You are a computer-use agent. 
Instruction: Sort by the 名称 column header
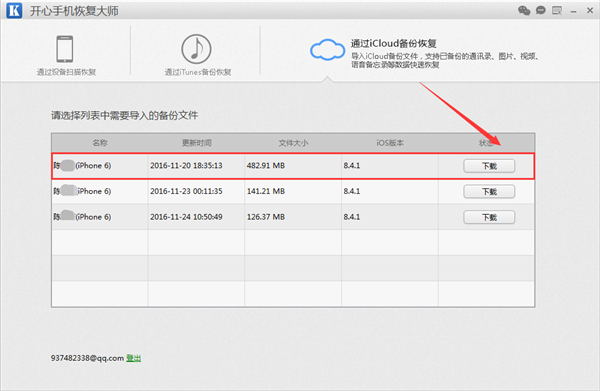pos(100,143)
